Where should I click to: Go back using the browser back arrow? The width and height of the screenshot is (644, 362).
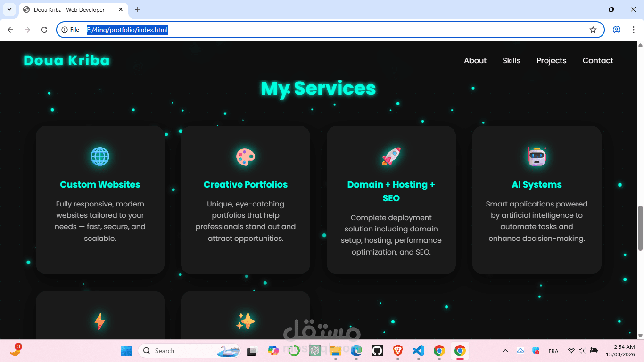[x=10, y=30]
